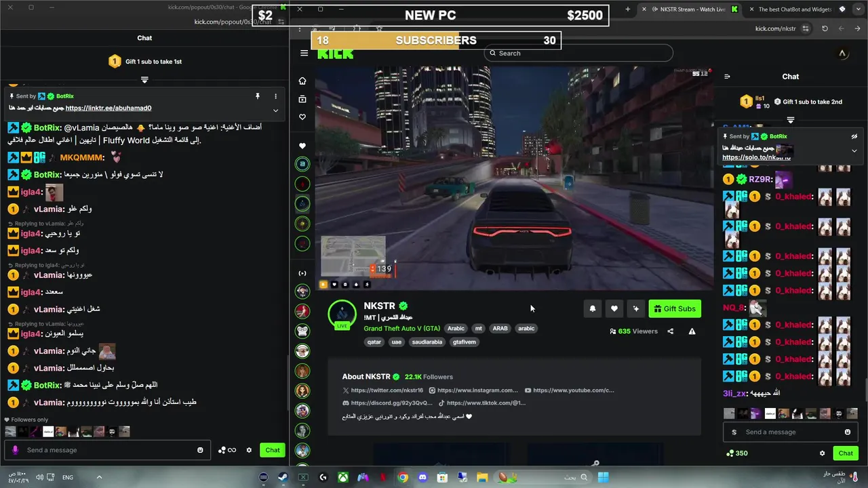
Task: Click the filled heart icon in sidebar
Action: click(302, 146)
